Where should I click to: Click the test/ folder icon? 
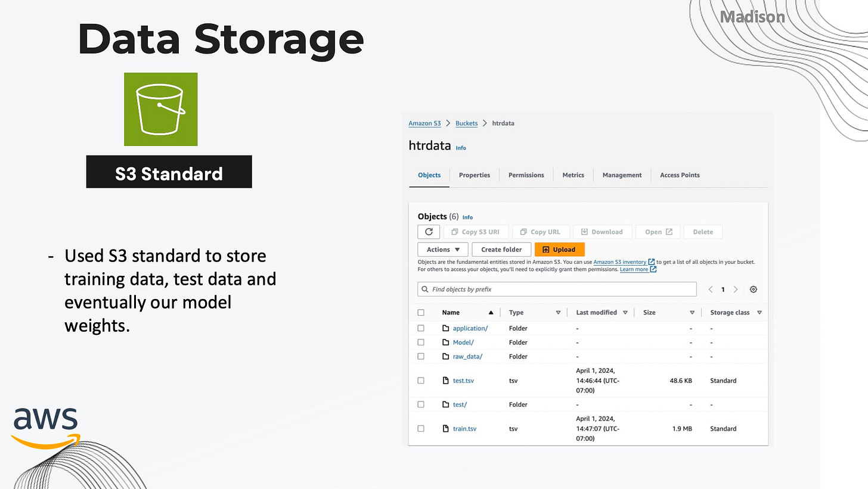click(x=445, y=404)
